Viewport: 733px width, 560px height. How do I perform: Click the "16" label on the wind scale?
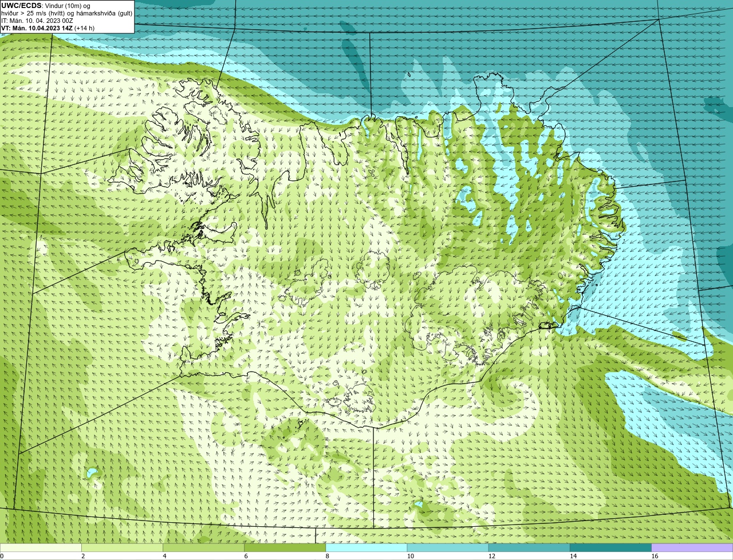click(x=655, y=556)
